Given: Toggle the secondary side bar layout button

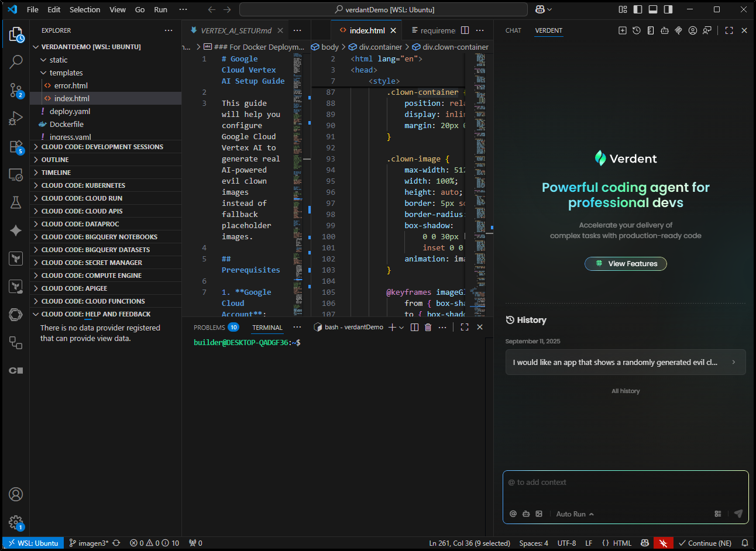Looking at the screenshot, I should (x=668, y=9).
